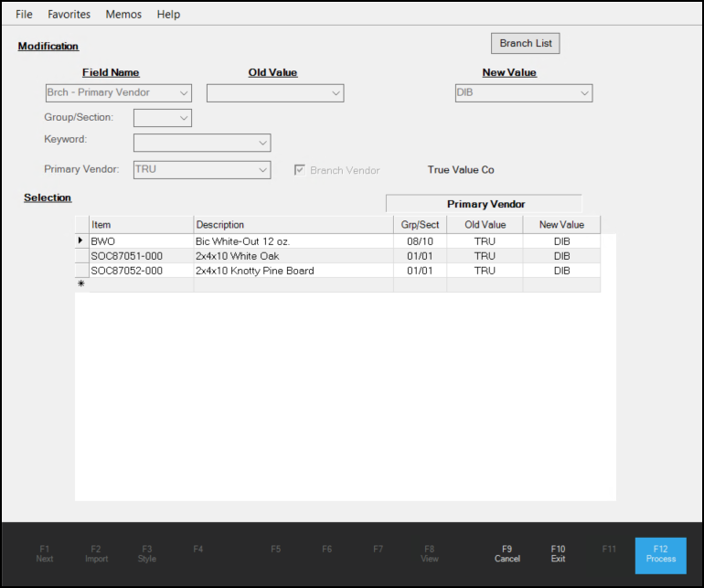Click the Selection section heading
Image resolution: width=704 pixels, height=588 pixels.
48,198
